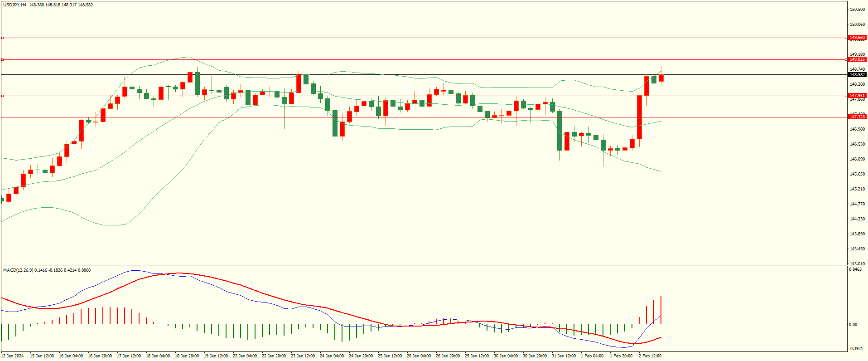
Task: Pick the left handle of the 147.951 line
Action: pyautogui.click(x=2, y=96)
